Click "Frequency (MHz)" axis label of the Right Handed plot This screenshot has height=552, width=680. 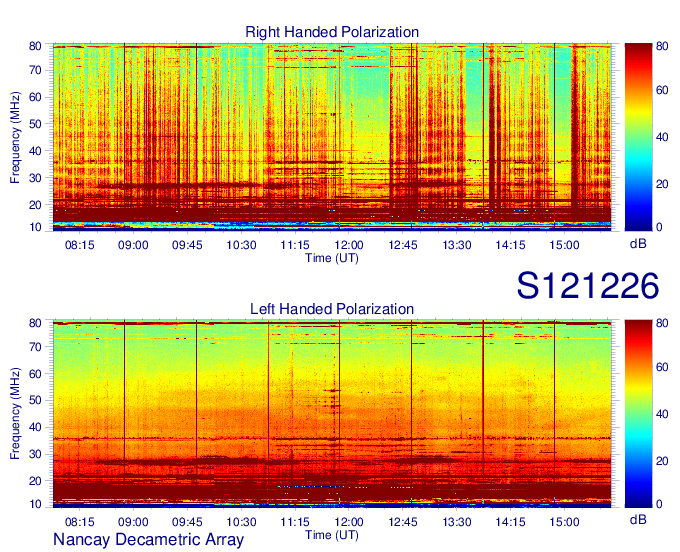[15, 137]
